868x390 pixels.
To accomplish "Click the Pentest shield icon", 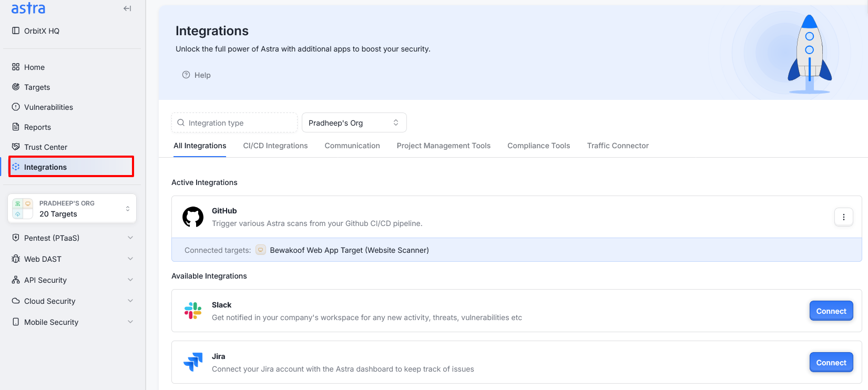I will (16, 238).
